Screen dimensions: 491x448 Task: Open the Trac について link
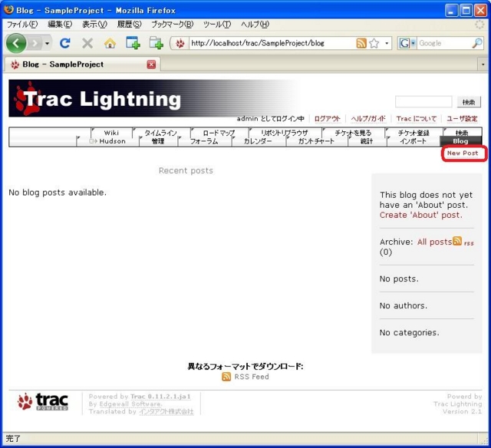pos(416,119)
